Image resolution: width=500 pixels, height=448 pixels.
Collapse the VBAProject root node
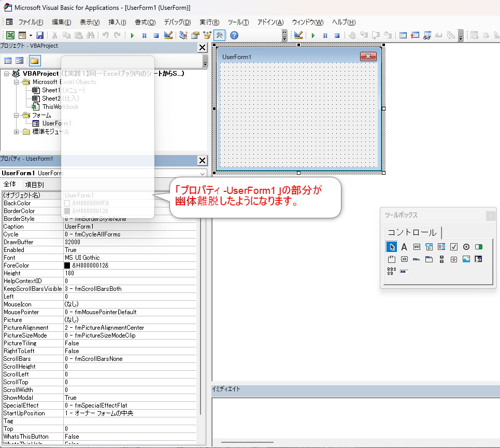click(6, 74)
